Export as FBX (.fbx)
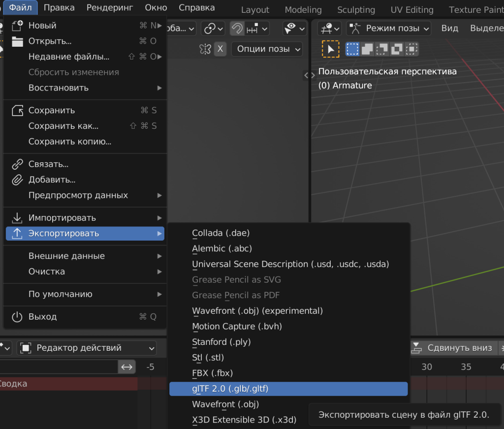Viewport: 504px width, 429px height. click(288, 373)
